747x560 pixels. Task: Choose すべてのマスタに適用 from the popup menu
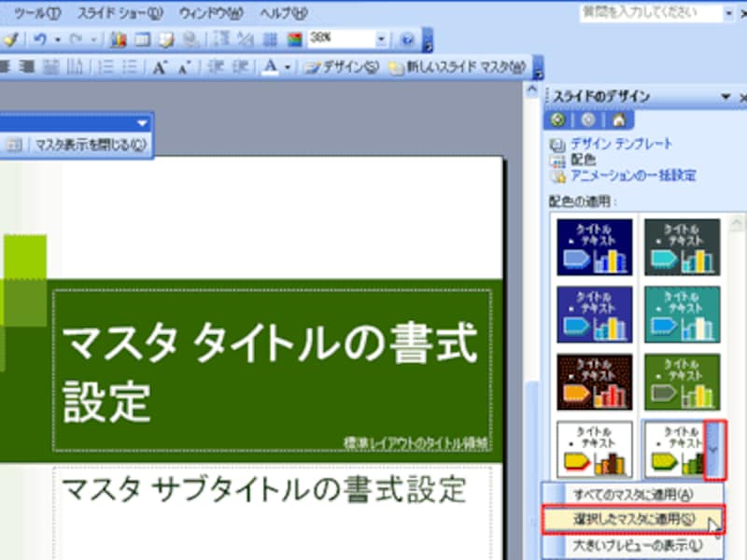(634, 494)
